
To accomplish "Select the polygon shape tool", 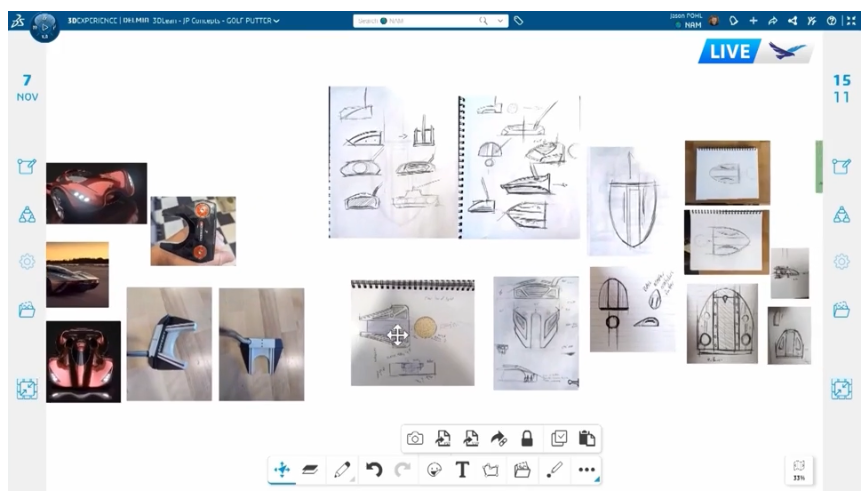I will 490,470.
